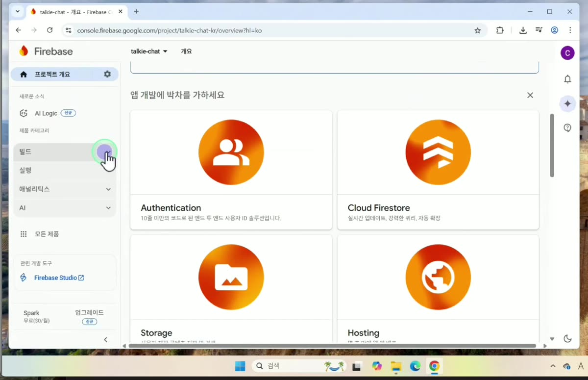Expand the AI category chevron
Viewport: 588px width, 380px height.
click(108, 208)
